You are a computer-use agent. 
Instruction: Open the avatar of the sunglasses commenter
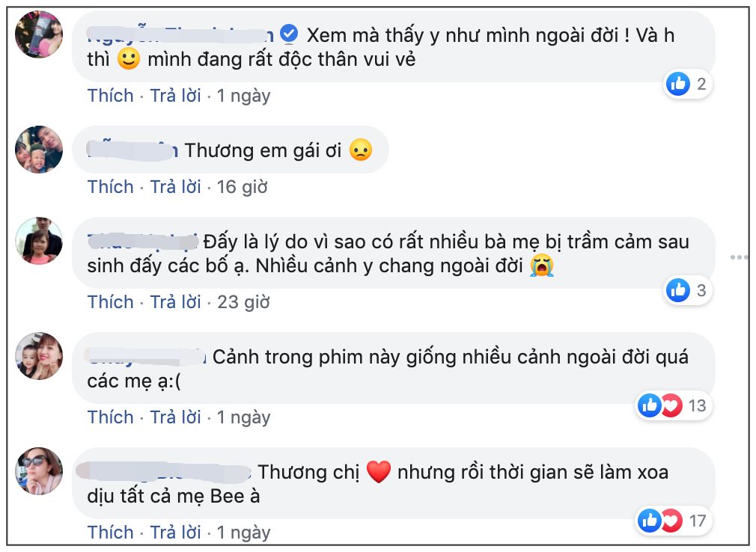[x=39, y=471]
